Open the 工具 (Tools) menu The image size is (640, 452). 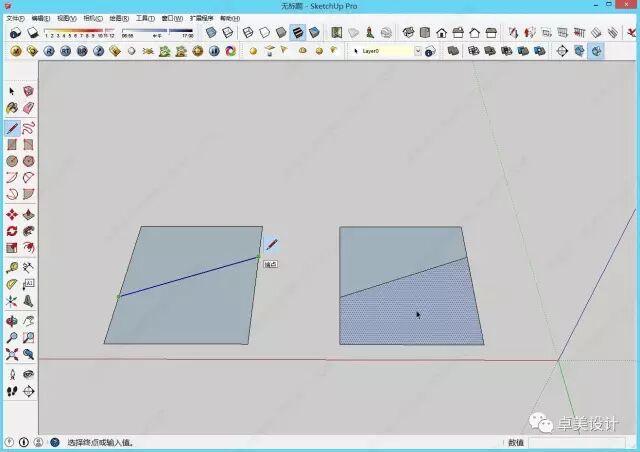[145, 18]
